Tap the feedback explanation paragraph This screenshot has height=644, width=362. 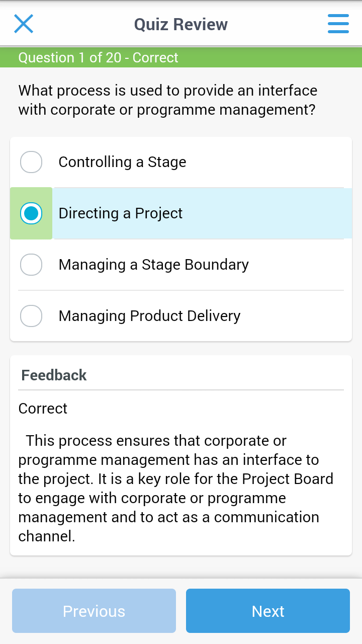pyautogui.click(x=175, y=488)
